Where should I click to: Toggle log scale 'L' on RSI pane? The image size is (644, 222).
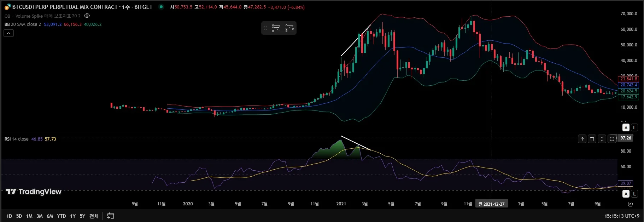(x=634, y=194)
